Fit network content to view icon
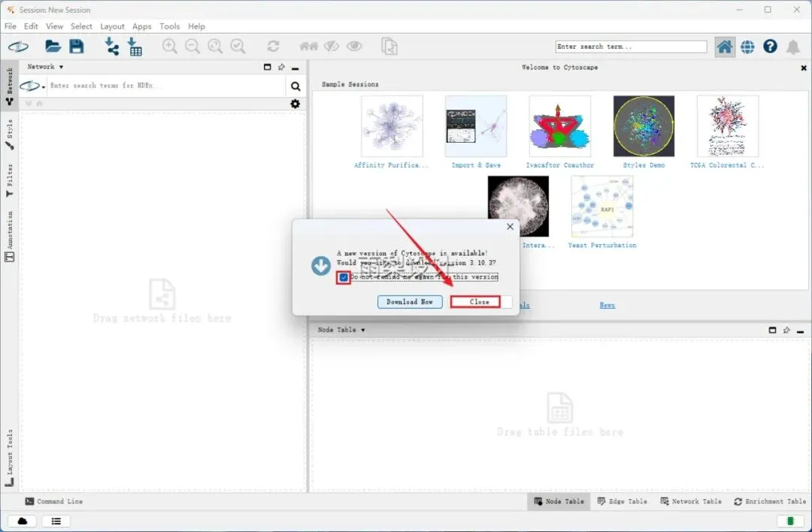 tap(215, 47)
